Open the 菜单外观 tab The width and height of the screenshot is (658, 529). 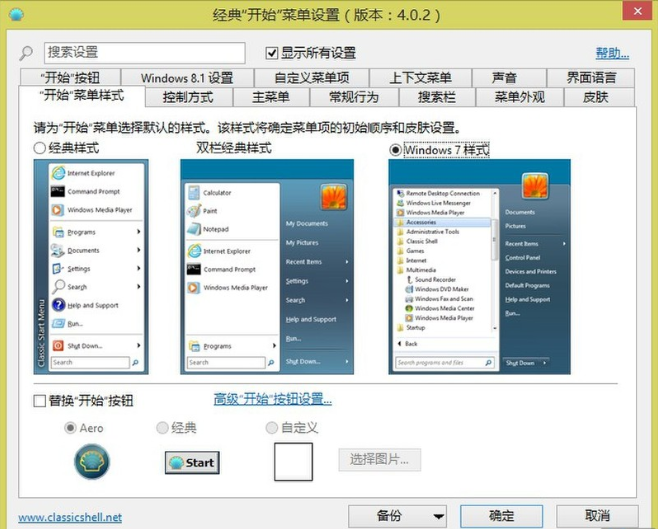point(520,97)
